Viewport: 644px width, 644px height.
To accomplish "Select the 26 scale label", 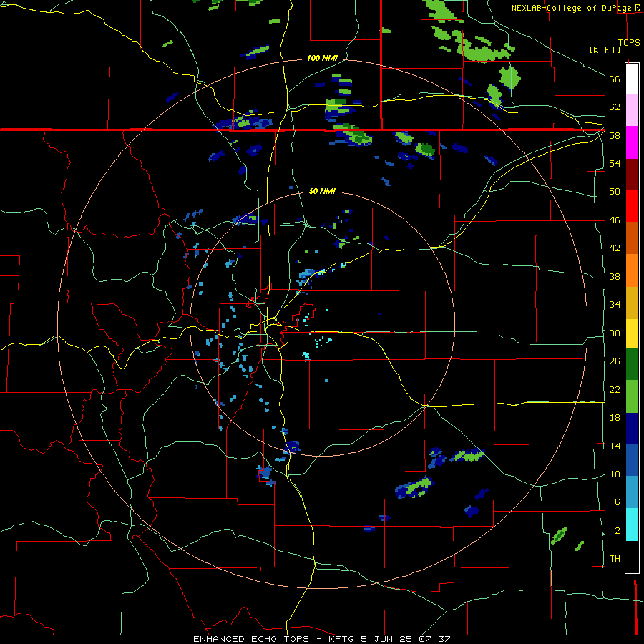I will pos(615,361).
